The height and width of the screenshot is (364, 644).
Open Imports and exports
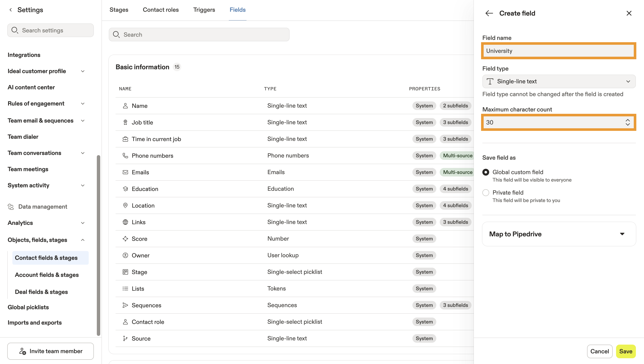(x=35, y=323)
